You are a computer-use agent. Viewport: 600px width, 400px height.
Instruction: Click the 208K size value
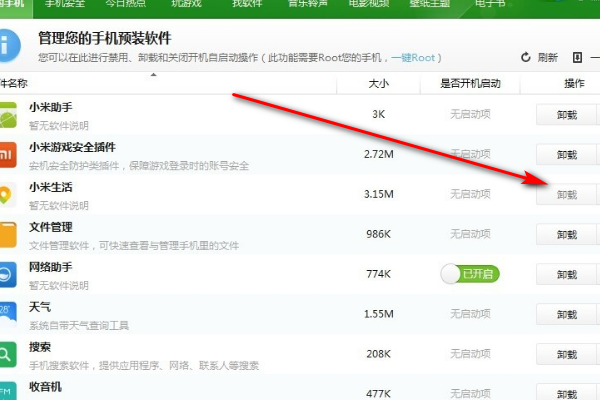378,354
